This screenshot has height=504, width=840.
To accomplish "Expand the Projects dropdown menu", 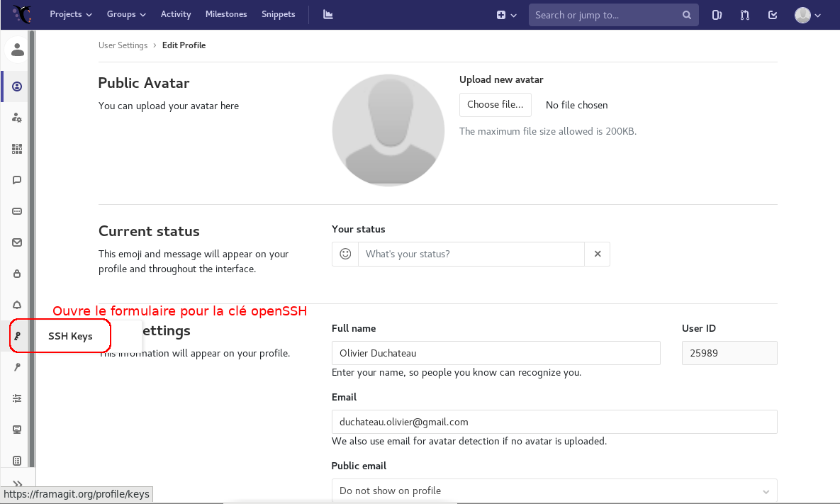I will pos(71,14).
